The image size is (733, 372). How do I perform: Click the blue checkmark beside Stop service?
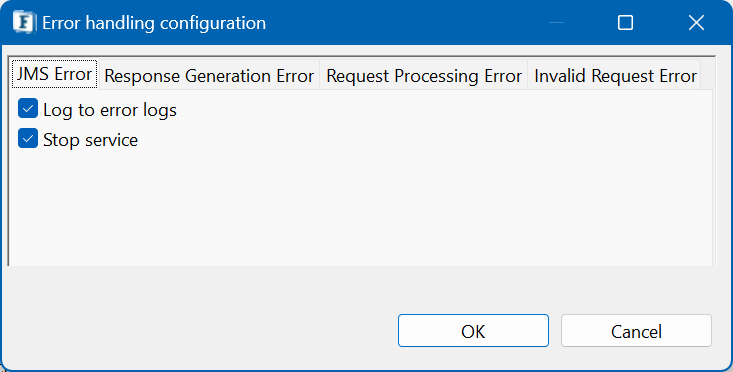click(x=28, y=139)
